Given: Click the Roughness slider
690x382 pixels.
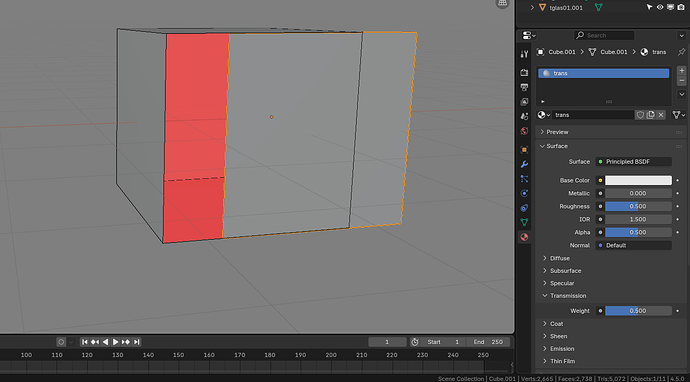Looking at the screenshot, I should point(638,206).
